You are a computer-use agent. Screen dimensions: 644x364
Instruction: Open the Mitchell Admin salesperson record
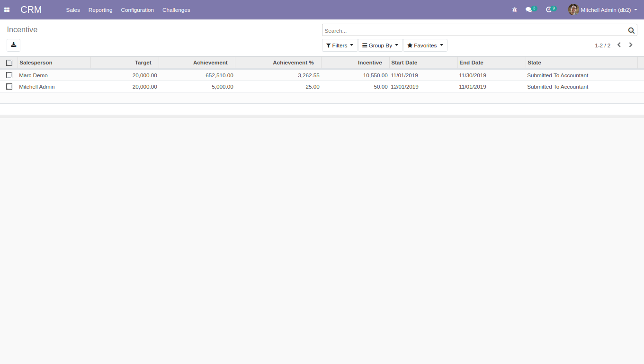tap(37, 87)
